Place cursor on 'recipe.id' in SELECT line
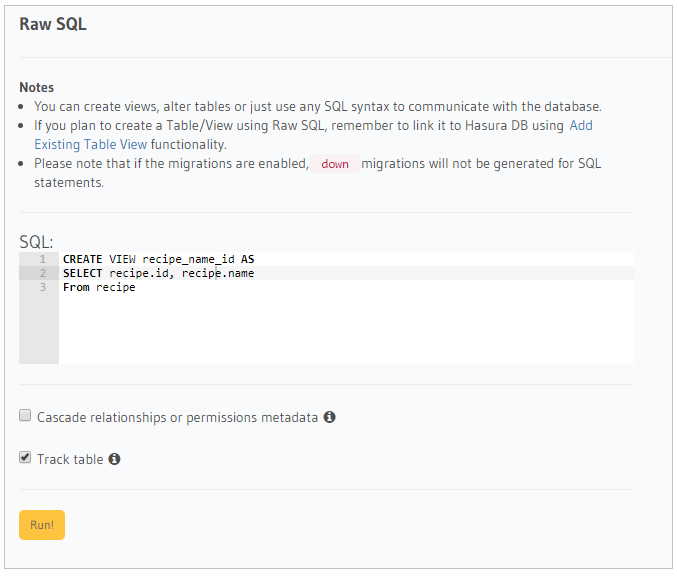 pyautogui.click(x=138, y=273)
